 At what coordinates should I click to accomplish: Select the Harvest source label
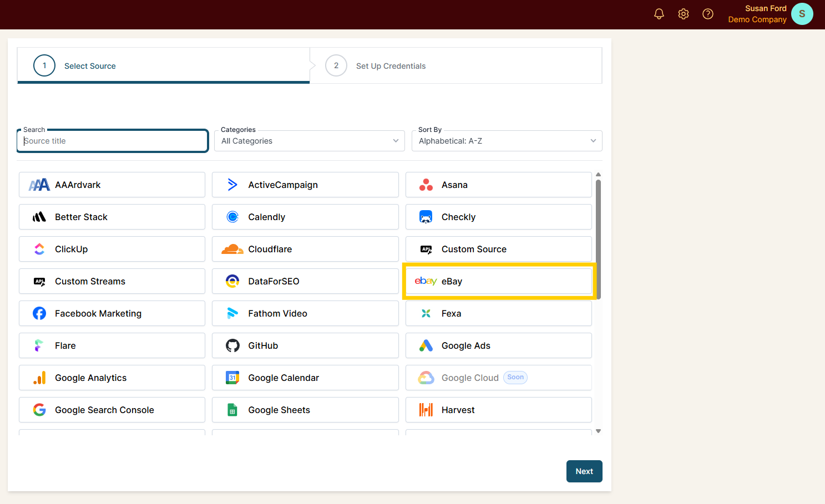tap(458, 410)
